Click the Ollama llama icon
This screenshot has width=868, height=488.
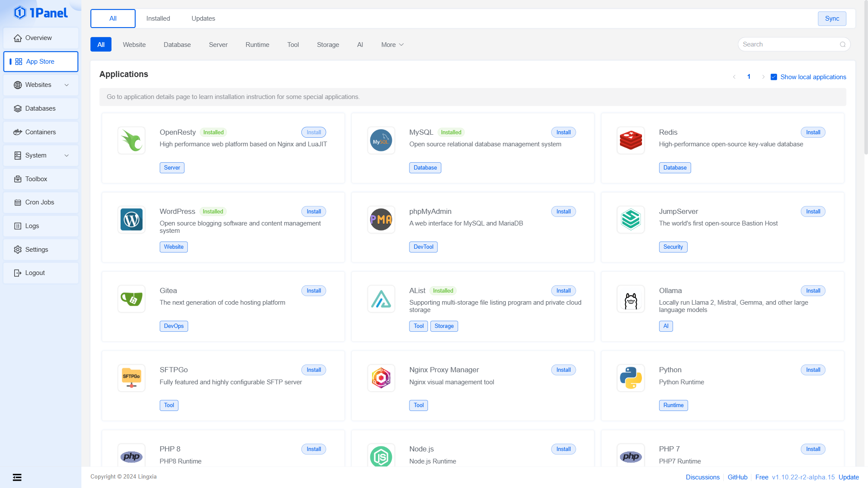630,299
